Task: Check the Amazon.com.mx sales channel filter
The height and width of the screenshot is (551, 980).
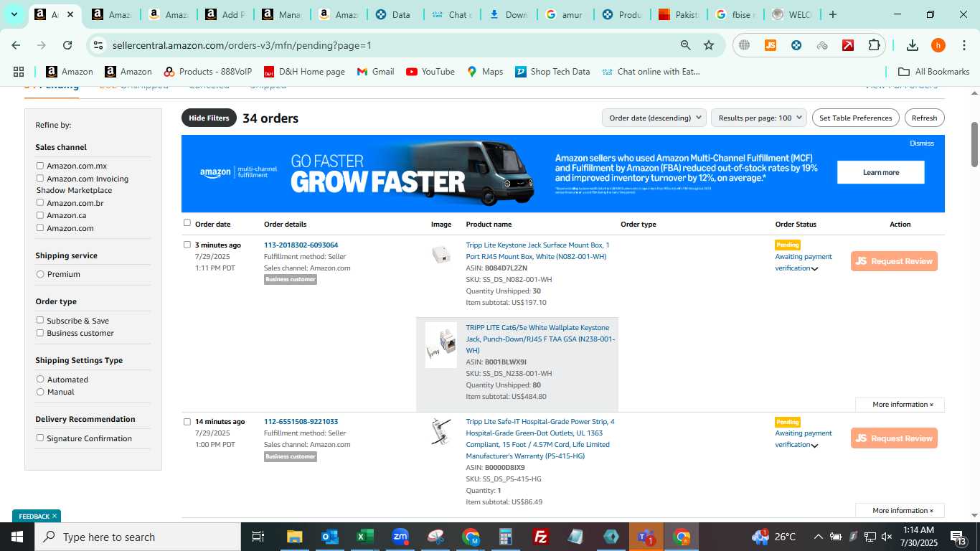Action: [x=40, y=166]
